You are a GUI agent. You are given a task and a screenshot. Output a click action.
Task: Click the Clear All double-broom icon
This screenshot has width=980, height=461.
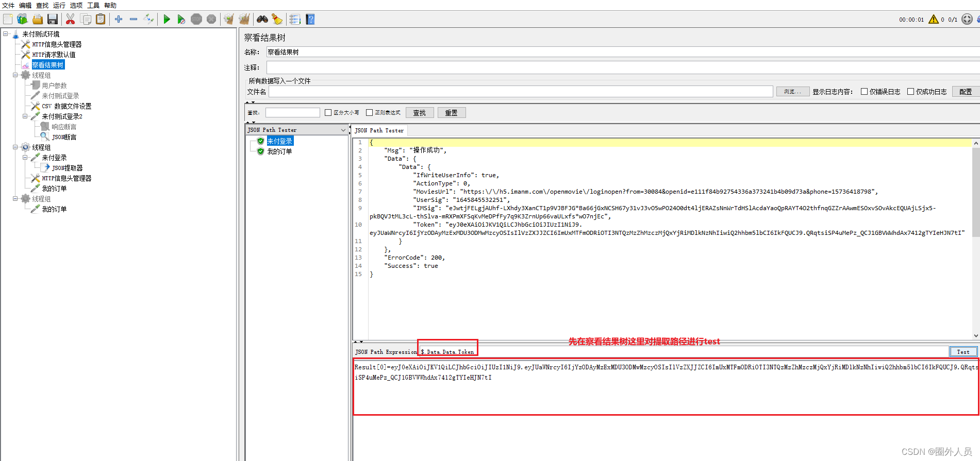pyautogui.click(x=244, y=19)
